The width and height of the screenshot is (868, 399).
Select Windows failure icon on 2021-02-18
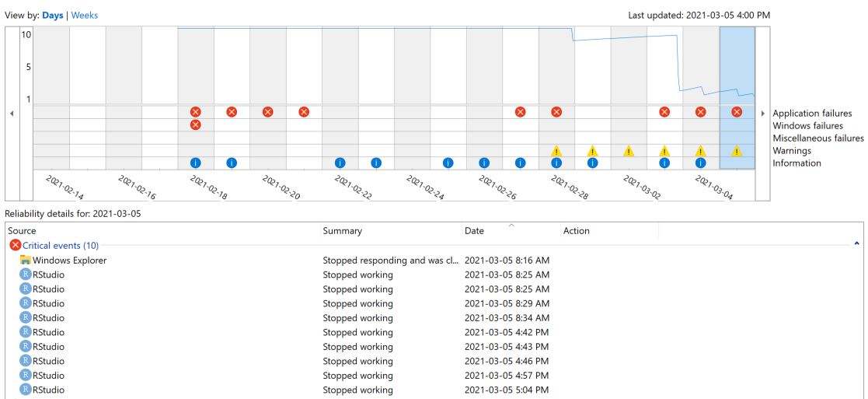tap(195, 124)
